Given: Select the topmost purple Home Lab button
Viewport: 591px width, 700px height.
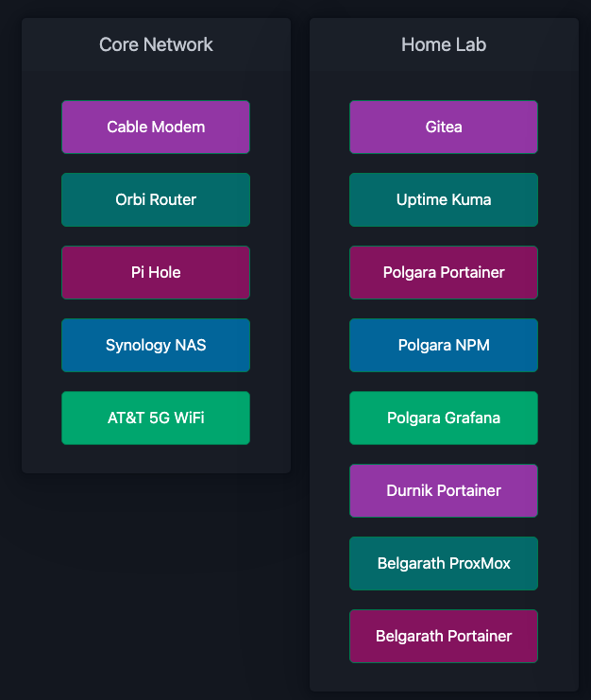Looking at the screenshot, I should pos(444,127).
